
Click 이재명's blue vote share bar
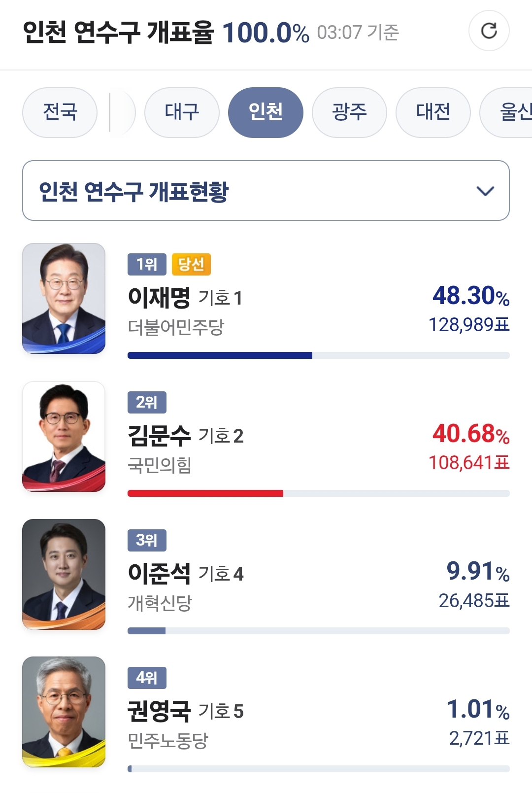point(220,355)
